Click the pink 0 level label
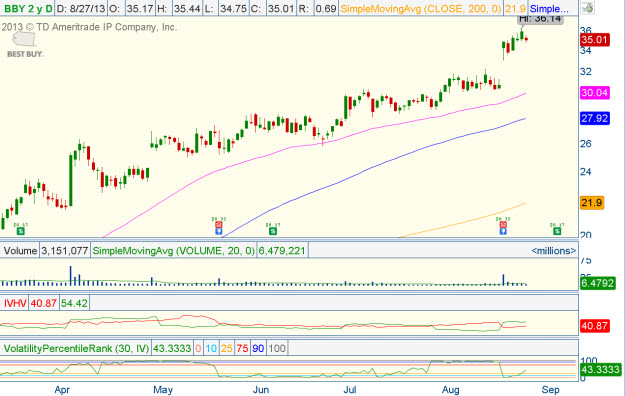Screen dimensions: 625x396 pos(198,349)
